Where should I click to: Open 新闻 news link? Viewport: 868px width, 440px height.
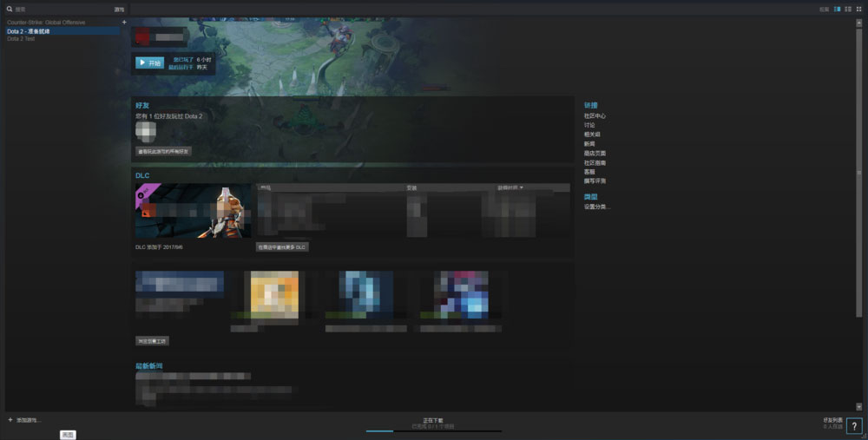[589, 144]
